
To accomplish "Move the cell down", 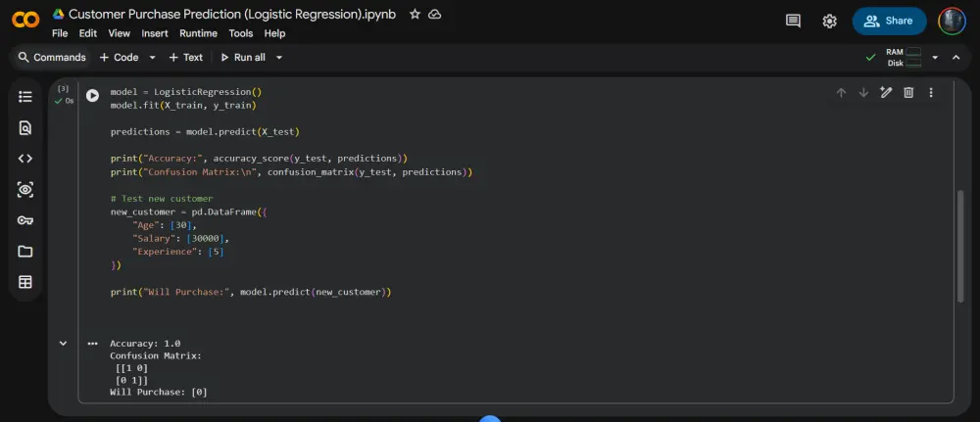I will point(863,93).
